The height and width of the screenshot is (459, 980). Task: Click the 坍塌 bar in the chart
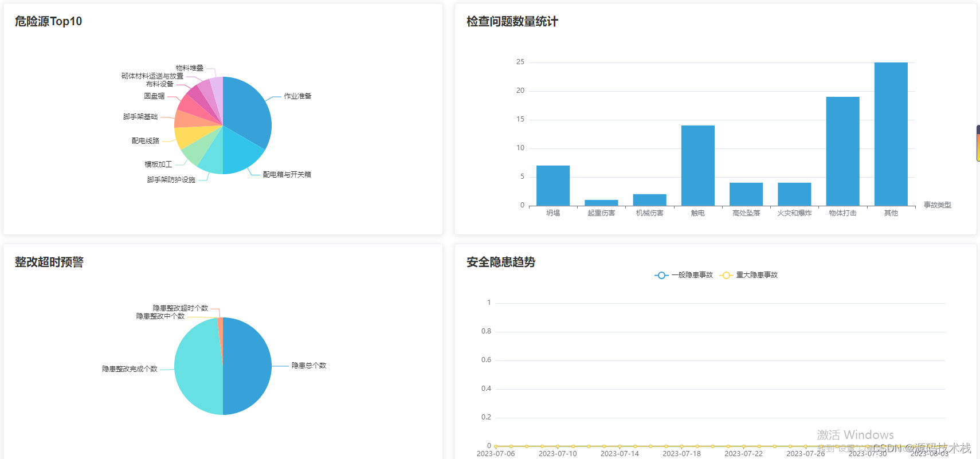pyautogui.click(x=553, y=186)
